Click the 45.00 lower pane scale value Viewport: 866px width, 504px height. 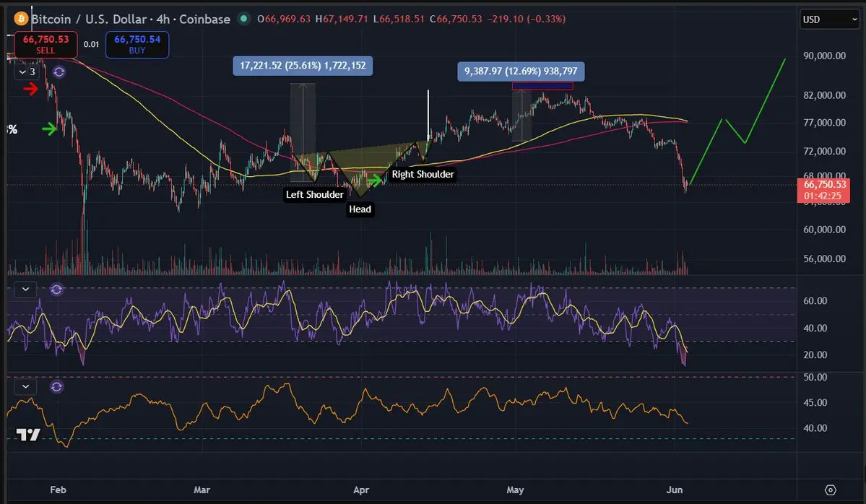pyautogui.click(x=815, y=402)
